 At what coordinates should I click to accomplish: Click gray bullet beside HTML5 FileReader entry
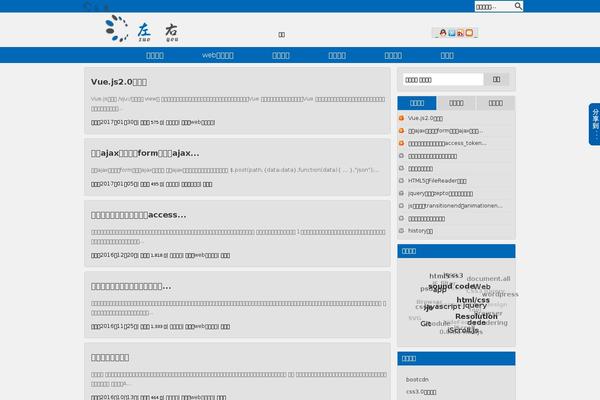point(401,181)
